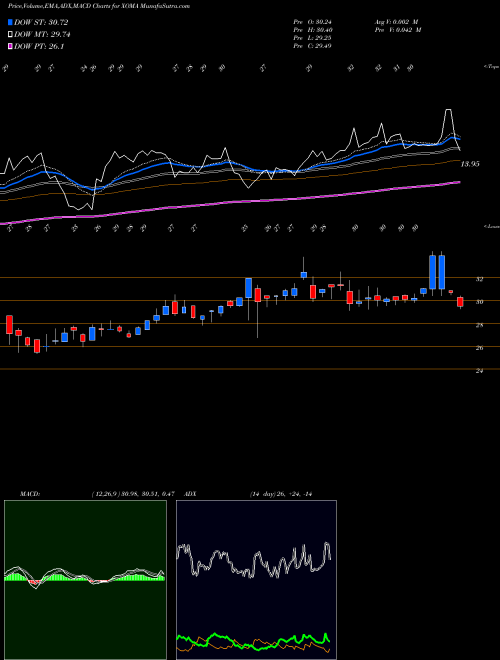
Task: Click the MACD parameters '(12,26,9)' text
Action: tap(105, 494)
